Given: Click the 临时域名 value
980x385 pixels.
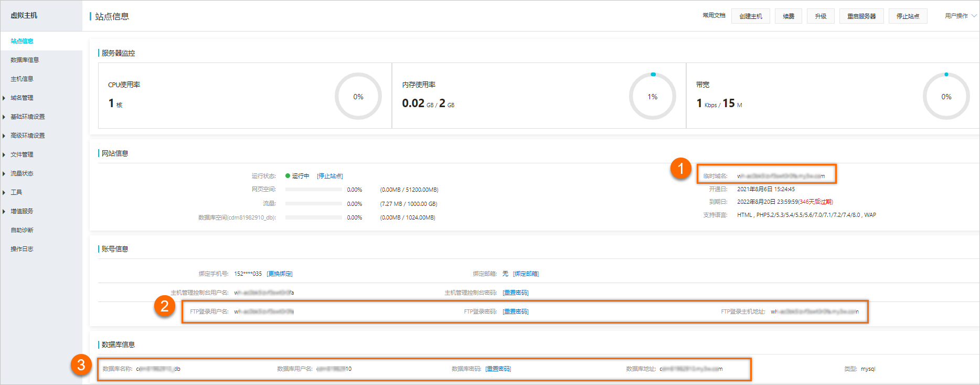Looking at the screenshot, I should (x=781, y=176).
